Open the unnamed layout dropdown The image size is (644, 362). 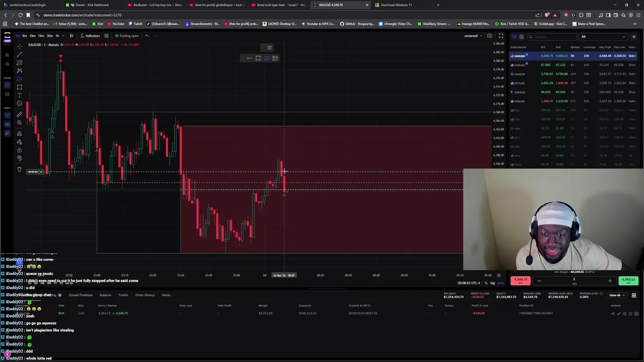coord(473,36)
